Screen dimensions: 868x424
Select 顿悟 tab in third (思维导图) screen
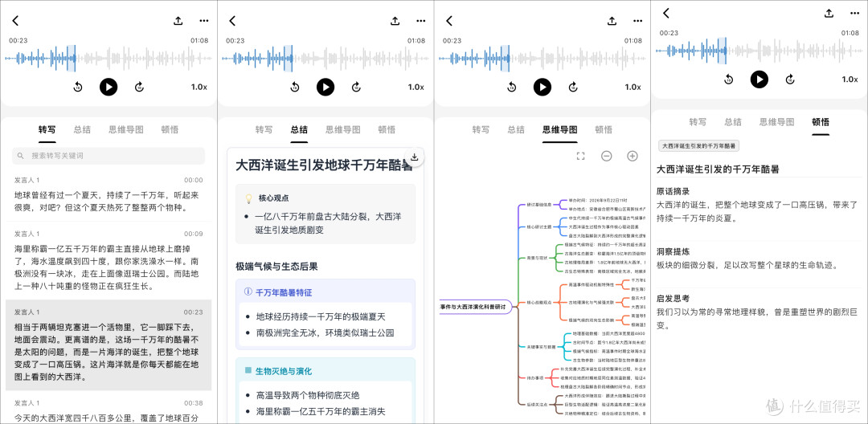point(604,129)
